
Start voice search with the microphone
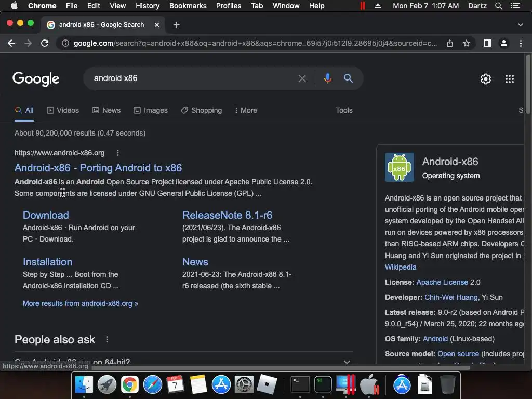(x=327, y=78)
